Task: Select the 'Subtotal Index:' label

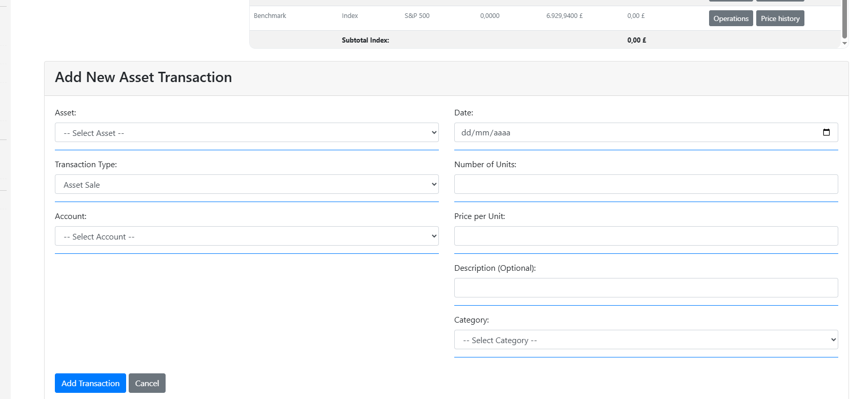Action: pyautogui.click(x=366, y=40)
